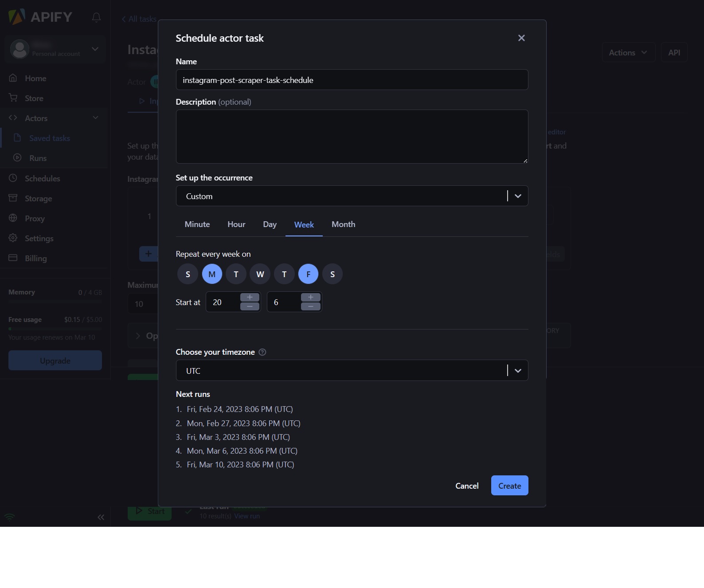Screen dimensions: 704x588
Task: Collapse the sidebar with double chevron
Action: [x=101, y=517]
